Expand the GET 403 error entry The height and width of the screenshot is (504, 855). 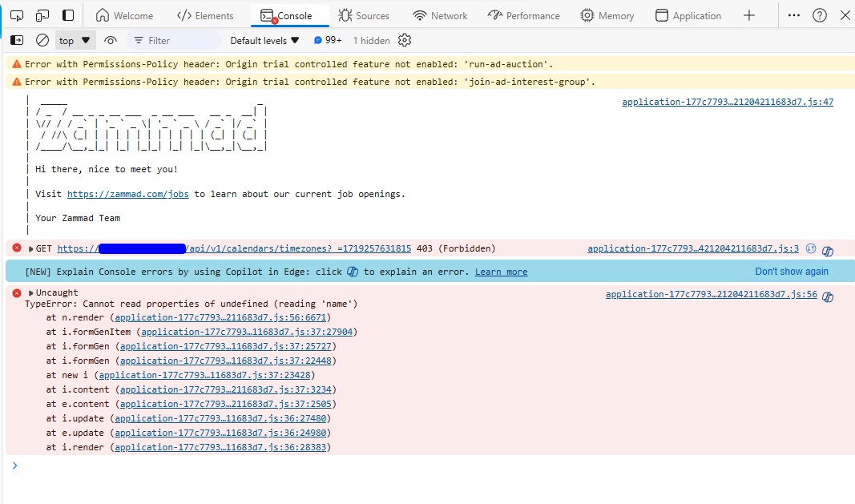30,249
